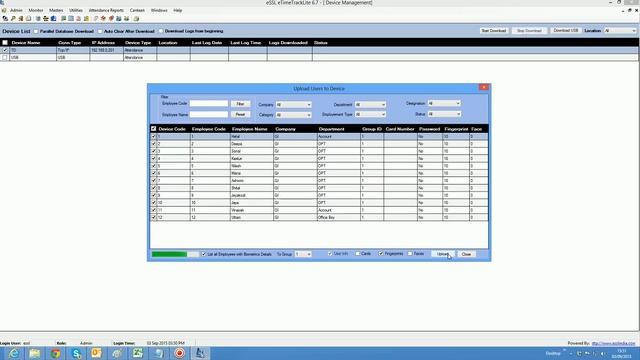The width and height of the screenshot is (640, 360).
Task: Open the Designation filter dropdown
Action: pos(444,104)
